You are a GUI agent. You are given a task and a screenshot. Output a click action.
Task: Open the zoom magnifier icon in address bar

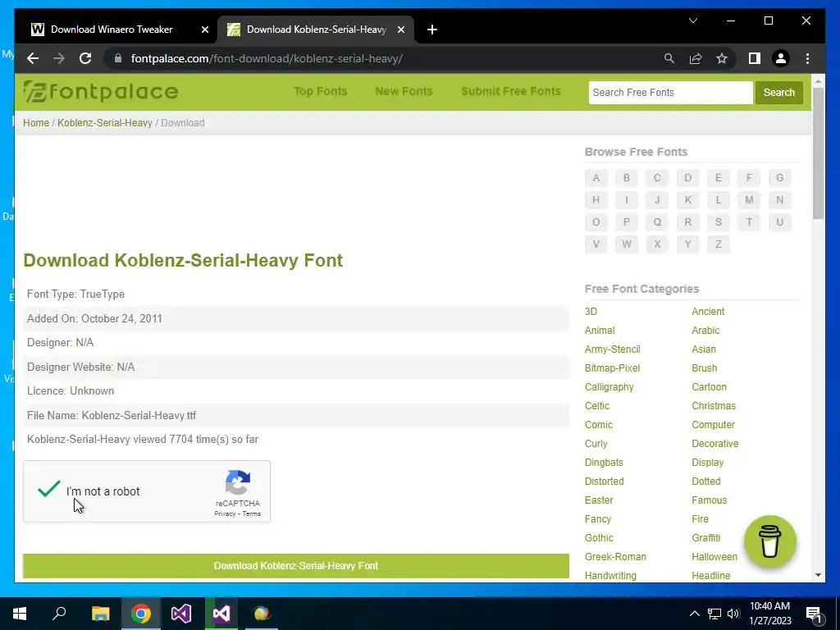point(669,58)
